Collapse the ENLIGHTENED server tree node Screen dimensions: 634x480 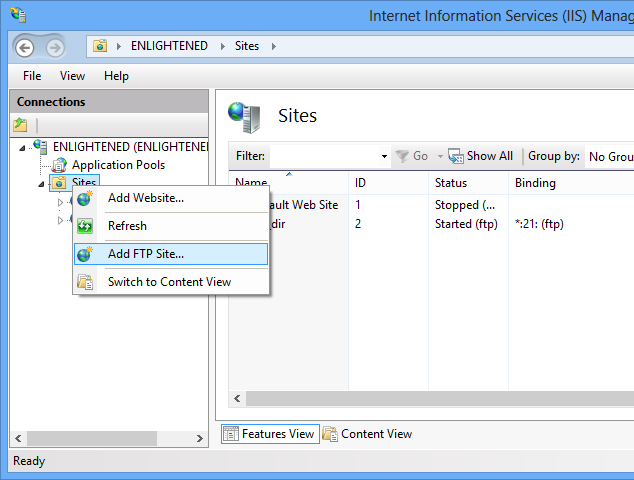point(23,147)
